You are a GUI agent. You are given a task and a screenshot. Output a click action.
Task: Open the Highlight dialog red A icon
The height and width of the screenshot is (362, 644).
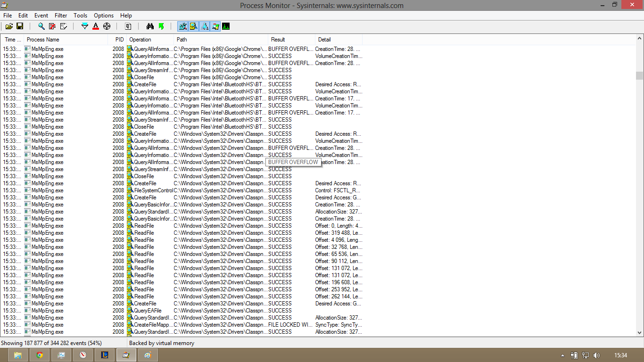pyautogui.click(x=96, y=26)
